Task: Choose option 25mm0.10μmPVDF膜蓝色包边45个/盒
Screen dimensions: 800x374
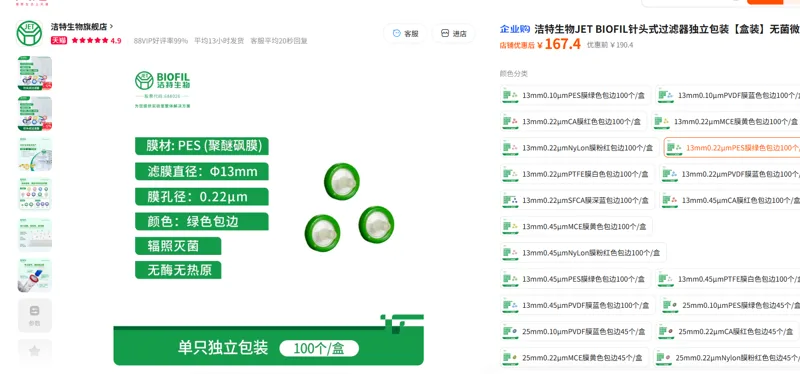Action: tap(576, 331)
